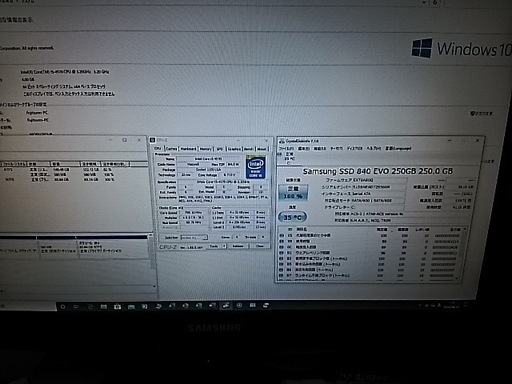This screenshot has width=512, height=384.
Task: Click the 対応転送モード SATA/600 field
Action: tap(379, 200)
